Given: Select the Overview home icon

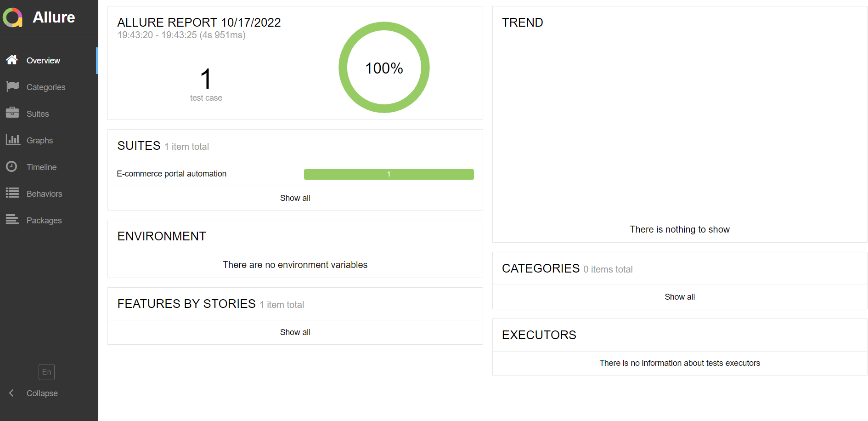Looking at the screenshot, I should tap(12, 59).
